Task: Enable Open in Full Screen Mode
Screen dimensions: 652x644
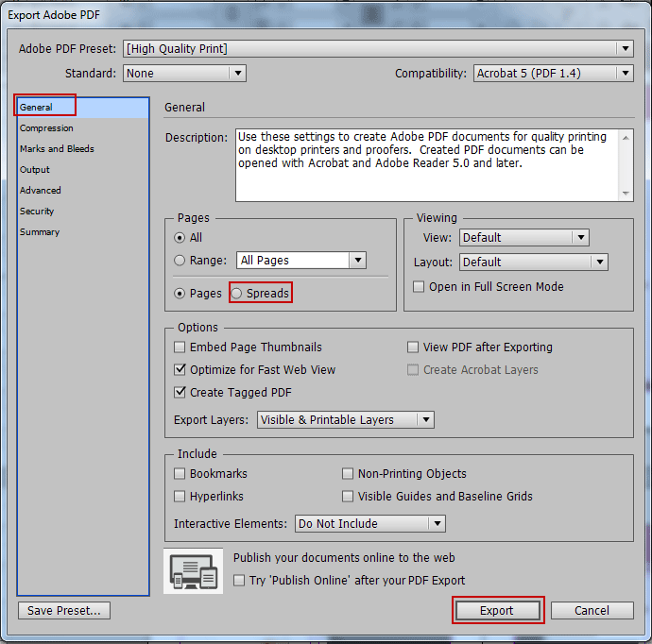Action: [x=419, y=287]
